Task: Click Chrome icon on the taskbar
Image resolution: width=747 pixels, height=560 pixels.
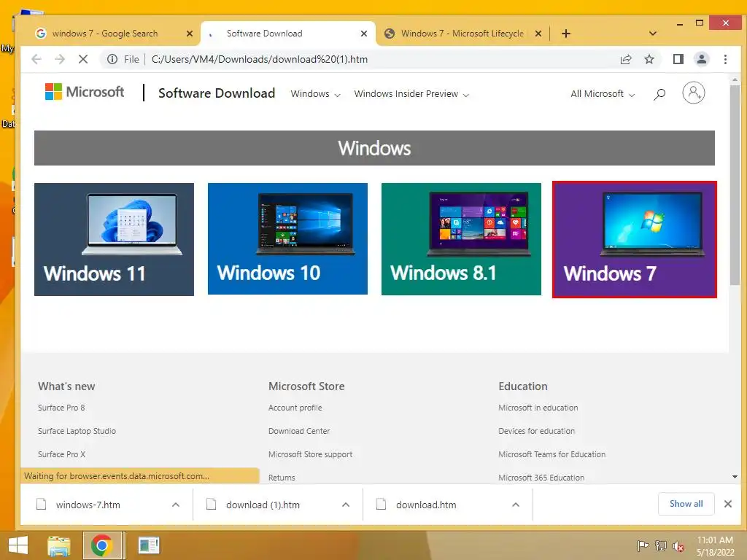Action: [x=101, y=545]
